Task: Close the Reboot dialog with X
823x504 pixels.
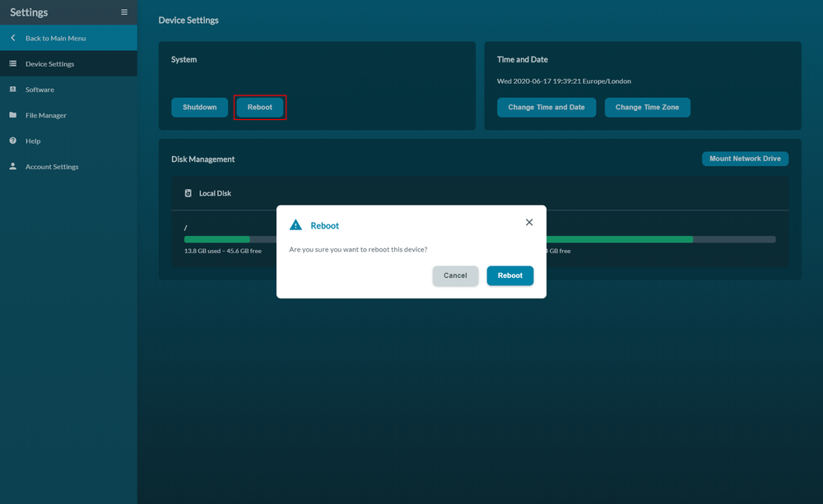Action: [x=529, y=222]
